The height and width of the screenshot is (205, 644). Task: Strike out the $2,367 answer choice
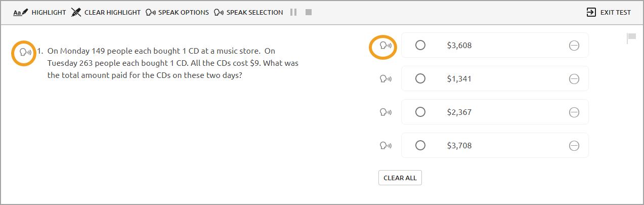tap(574, 112)
